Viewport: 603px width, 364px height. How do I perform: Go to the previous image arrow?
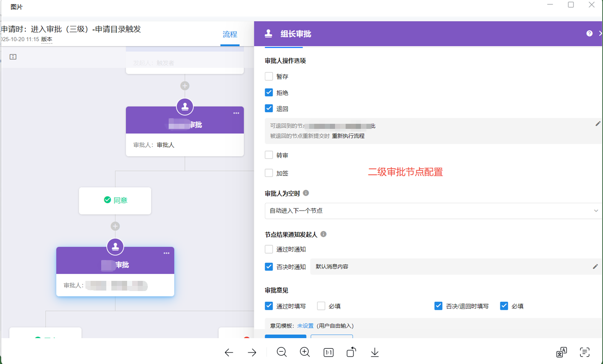click(229, 352)
